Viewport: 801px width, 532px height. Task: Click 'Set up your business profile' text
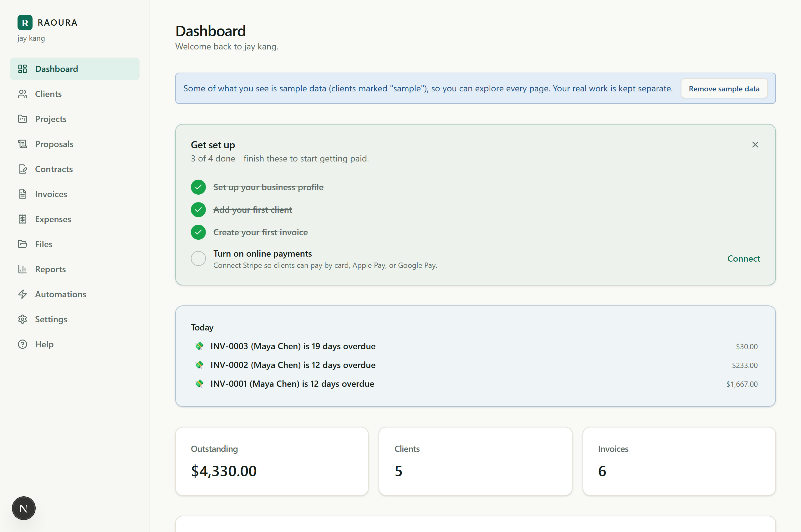tap(268, 187)
